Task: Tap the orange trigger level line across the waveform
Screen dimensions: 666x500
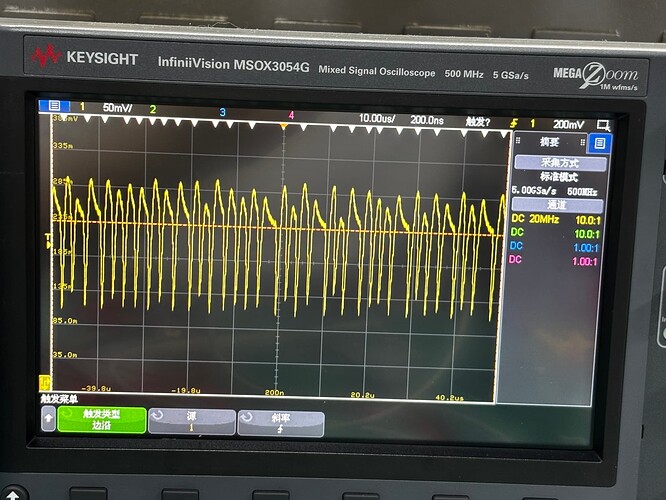Action: pos(280,227)
